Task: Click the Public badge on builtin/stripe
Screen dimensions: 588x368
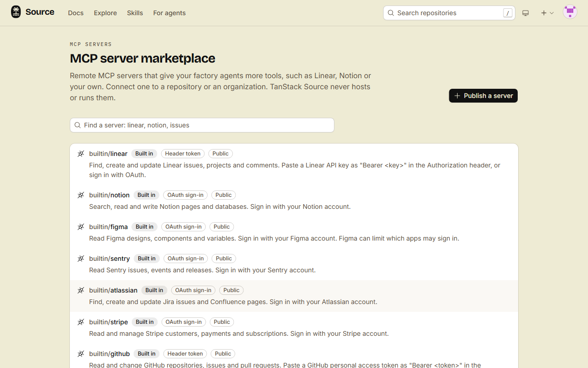Action: coord(222,322)
